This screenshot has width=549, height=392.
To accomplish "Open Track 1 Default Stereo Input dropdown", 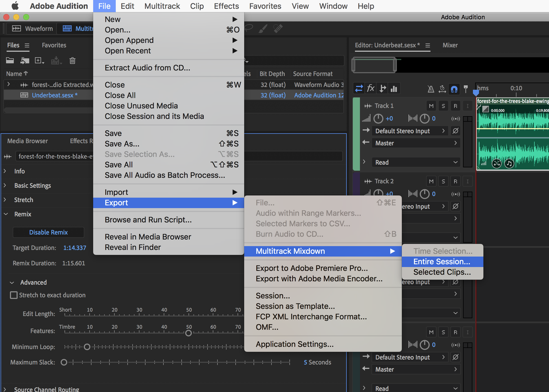I will 410,131.
